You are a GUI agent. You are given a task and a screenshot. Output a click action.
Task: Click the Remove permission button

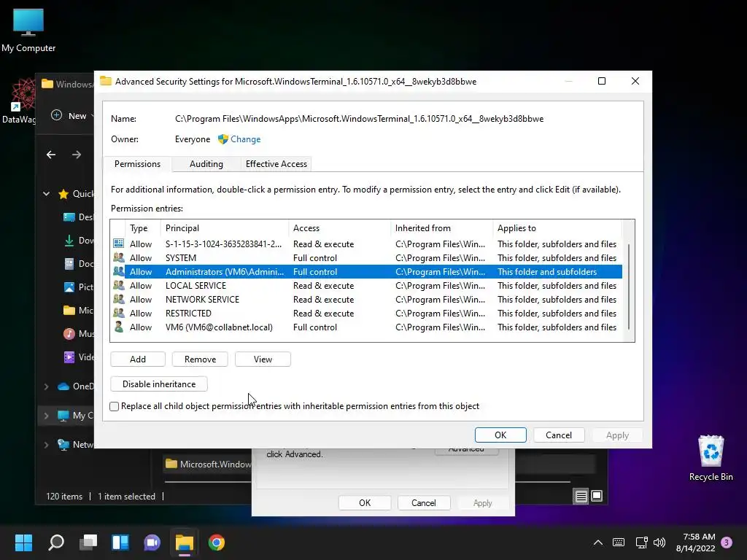[x=200, y=359]
